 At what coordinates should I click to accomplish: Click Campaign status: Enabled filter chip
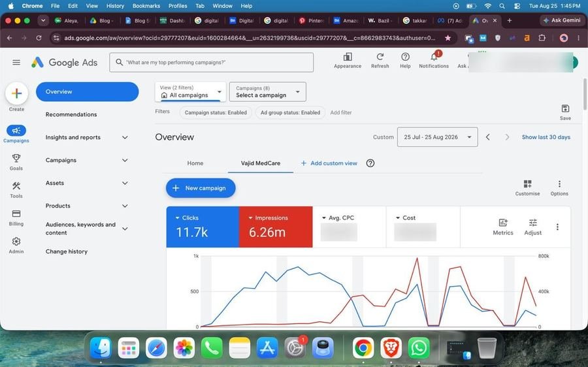pyautogui.click(x=216, y=112)
